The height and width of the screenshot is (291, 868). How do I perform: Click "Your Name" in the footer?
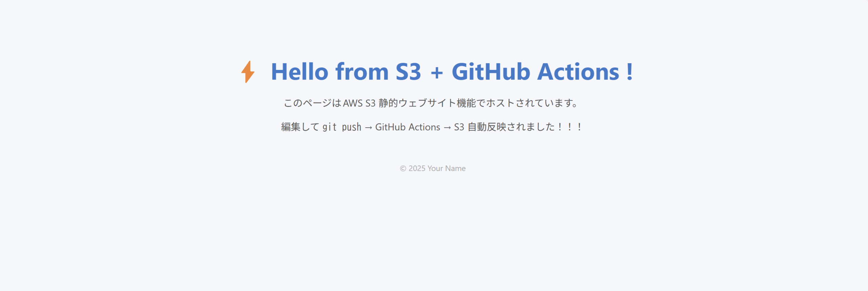[x=447, y=168]
